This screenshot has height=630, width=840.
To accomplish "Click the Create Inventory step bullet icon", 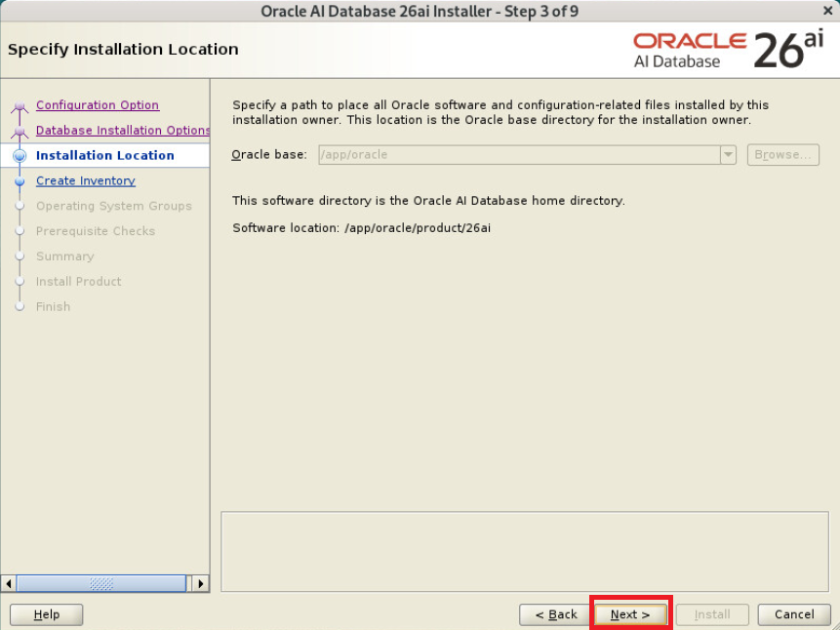I will tap(20, 181).
